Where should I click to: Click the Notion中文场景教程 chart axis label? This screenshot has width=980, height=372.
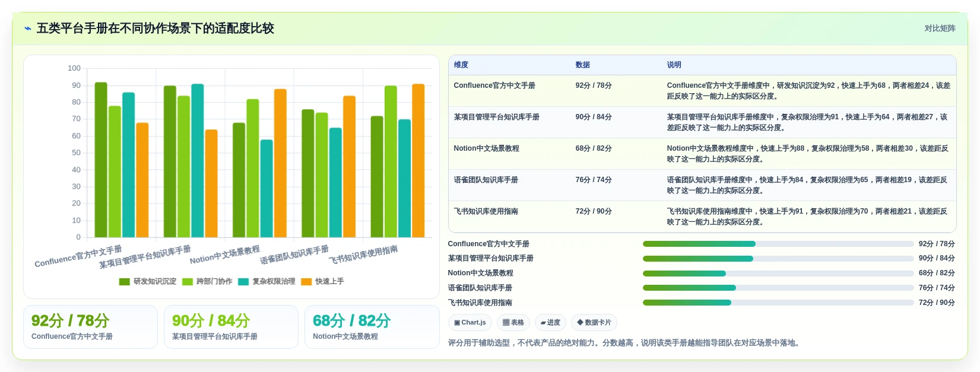pos(225,255)
